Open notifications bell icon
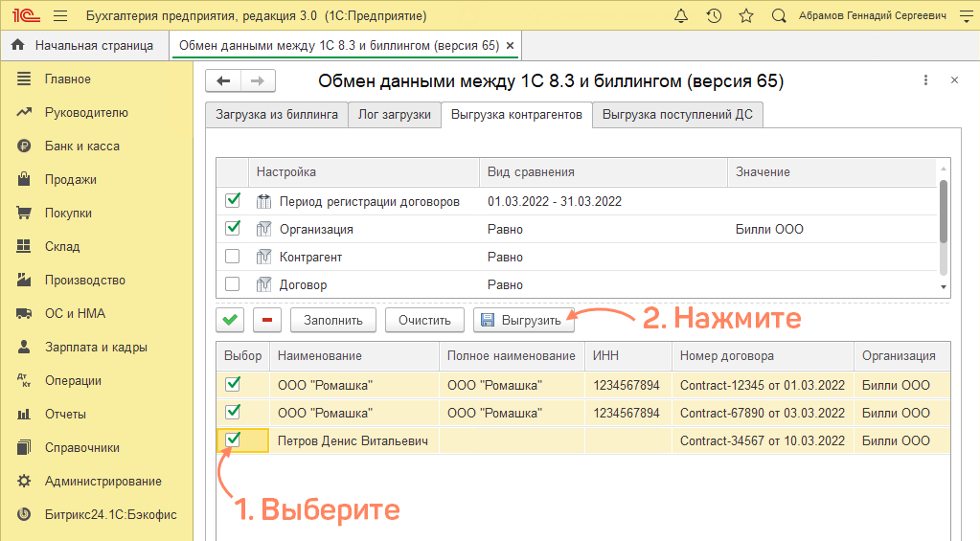980x541 pixels. coord(681,15)
